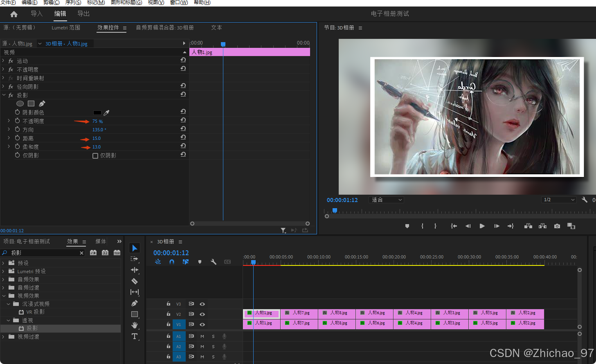Select the Selection arrow tool
Image resolution: width=596 pixels, height=364 pixels.
(x=135, y=248)
